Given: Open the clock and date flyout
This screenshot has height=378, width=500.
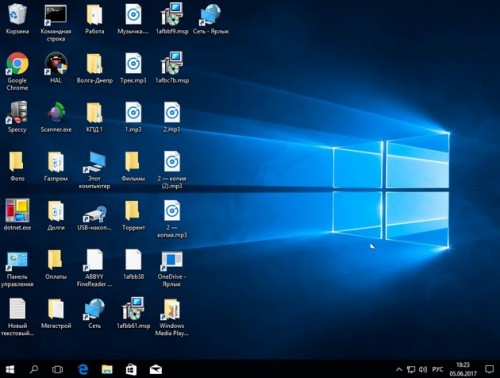Looking at the screenshot, I should [x=463, y=369].
